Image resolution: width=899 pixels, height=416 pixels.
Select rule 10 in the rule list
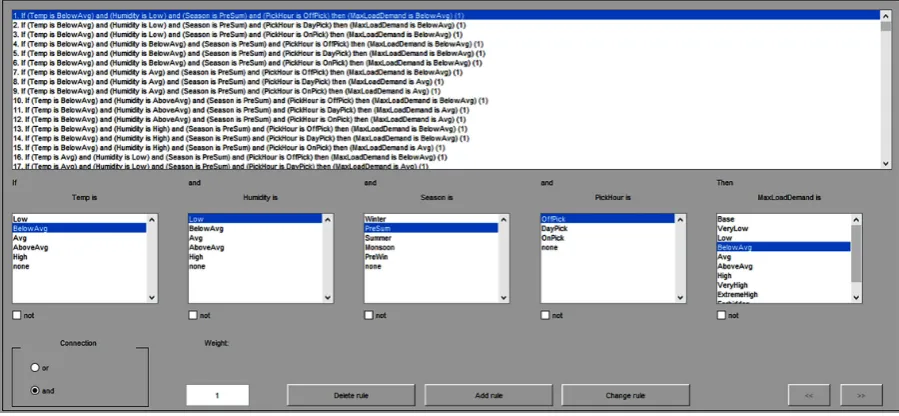tap(447, 101)
